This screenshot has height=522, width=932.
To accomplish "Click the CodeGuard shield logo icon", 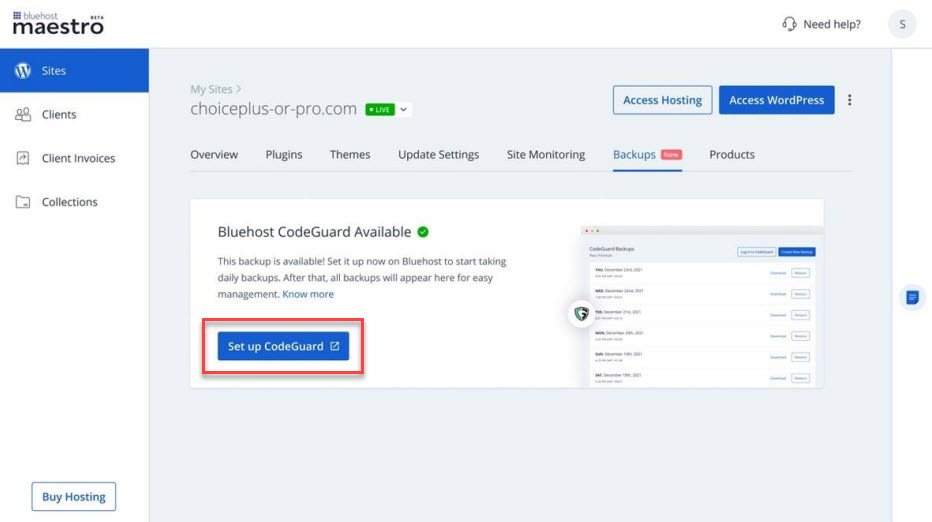I will click(581, 313).
